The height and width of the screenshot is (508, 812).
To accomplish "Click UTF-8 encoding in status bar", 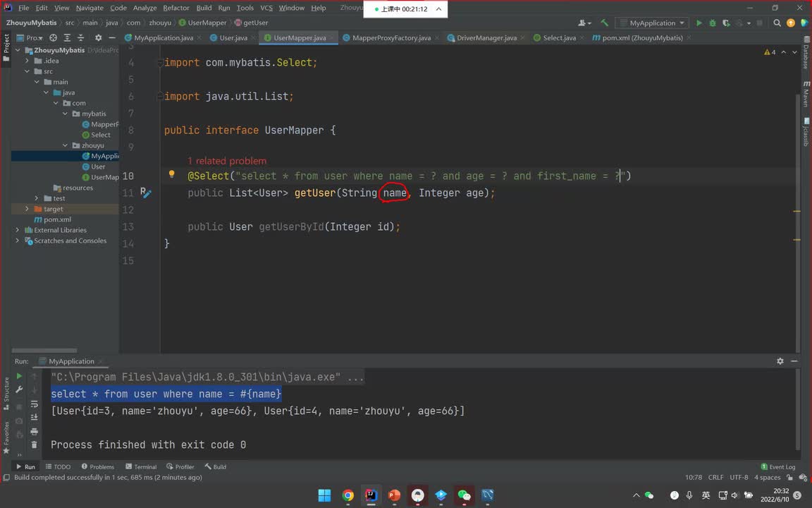I will tap(739, 478).
